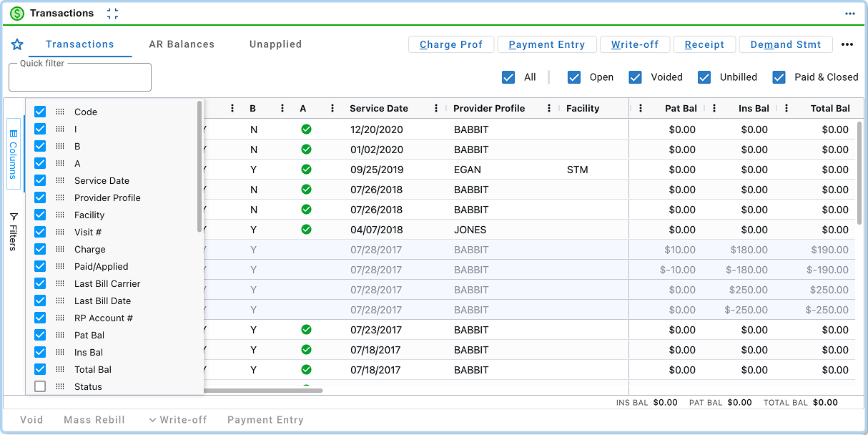868x435 pixels.
Task: Select the JONES provider cell
Action: pyautogui.click(x=470, y=230)
